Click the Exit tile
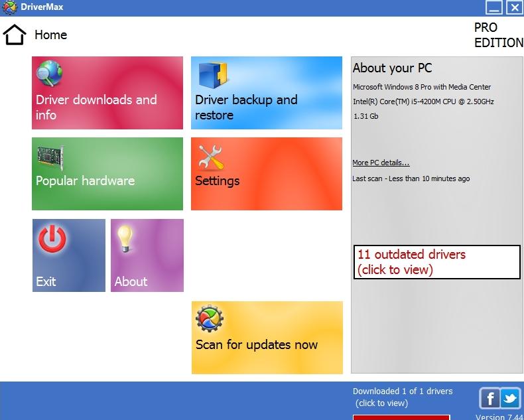Screen dimensions: 524x420 (69, 255)
